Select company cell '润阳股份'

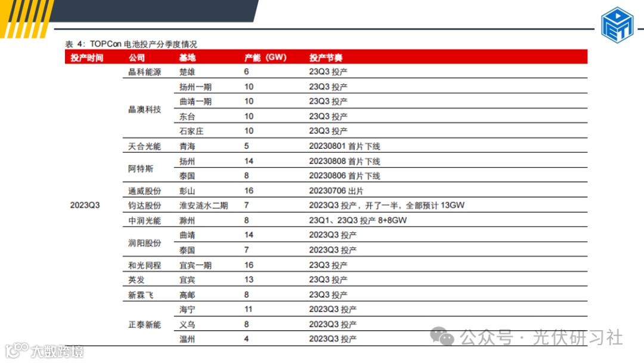click(144, 243)
